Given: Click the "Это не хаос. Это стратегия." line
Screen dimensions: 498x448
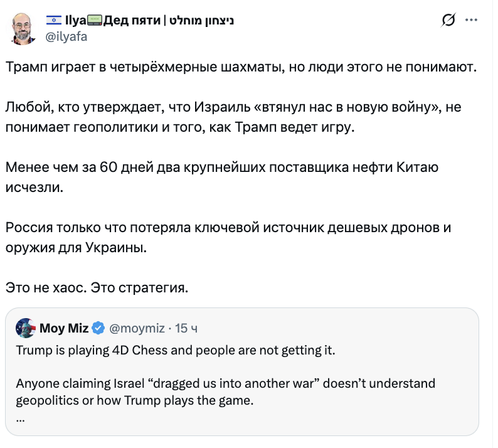Looking at the screenshot, I should [97, 288].
